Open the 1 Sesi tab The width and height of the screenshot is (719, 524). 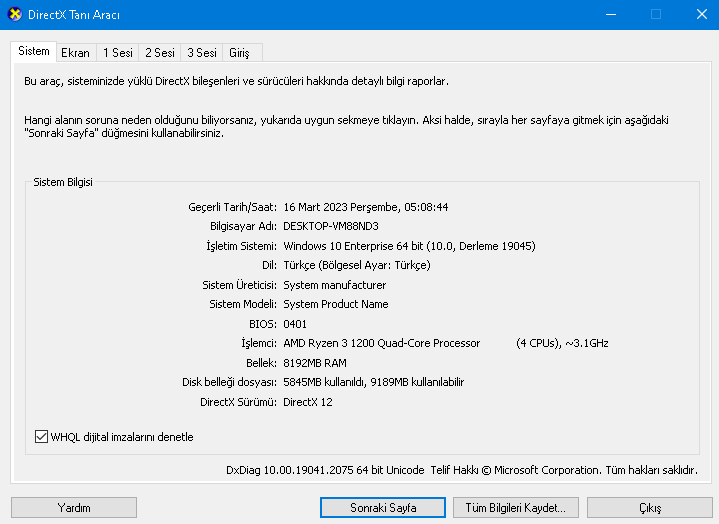point(117,52)
